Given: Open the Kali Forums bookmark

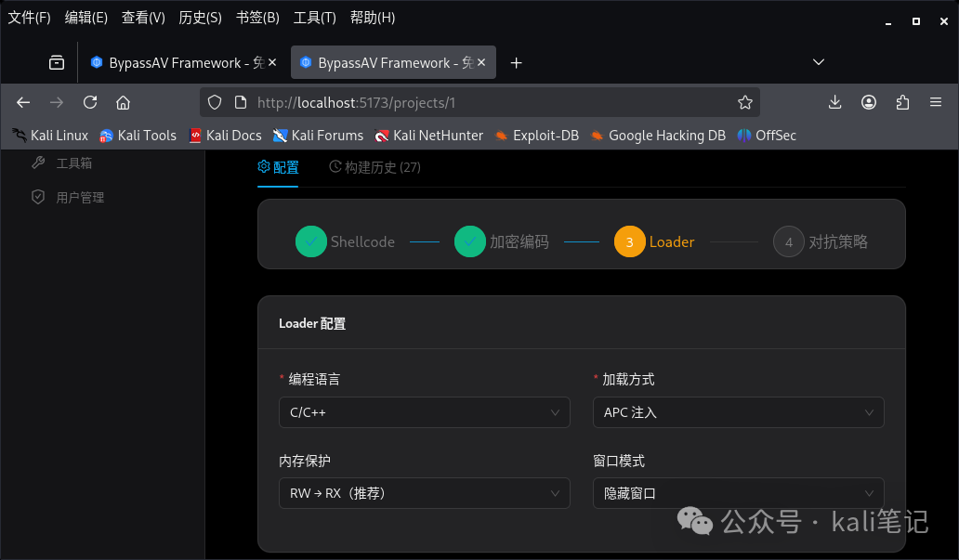Looking at the screenshot, I should pyautogui.click(x=318, y=135).
